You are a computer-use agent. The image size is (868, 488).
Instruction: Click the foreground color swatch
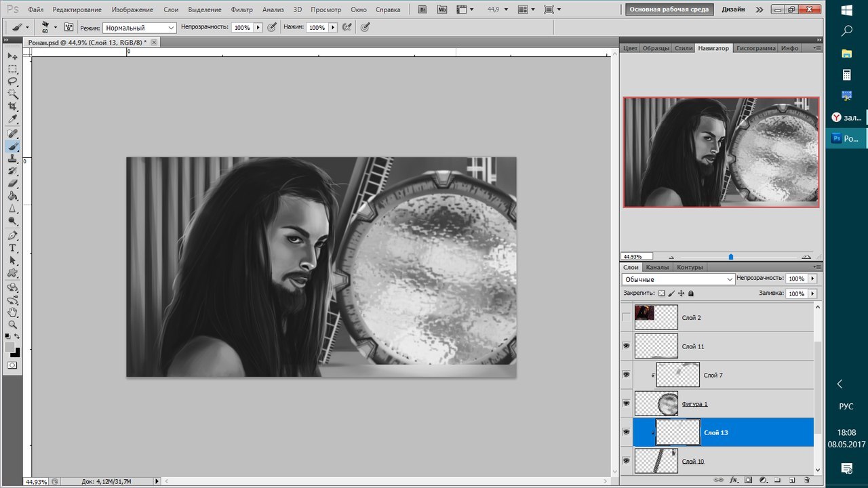[x=9, y=347]
